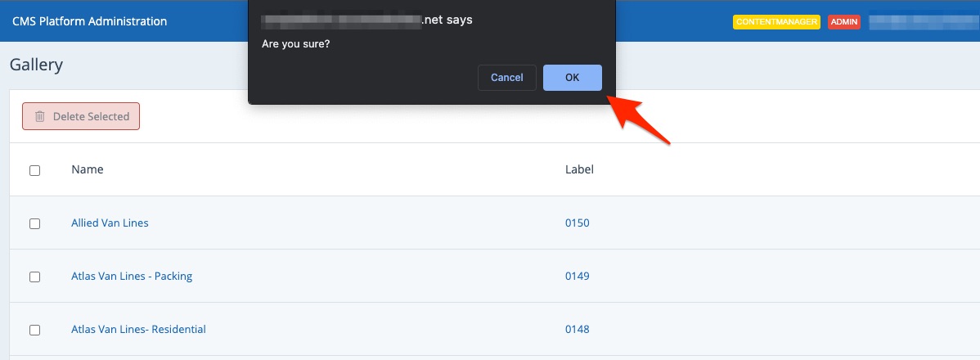The image size is (980, 360).
Task: Tick the Atlas Van Lines- Residential checkbox
Action: (34, 330)
